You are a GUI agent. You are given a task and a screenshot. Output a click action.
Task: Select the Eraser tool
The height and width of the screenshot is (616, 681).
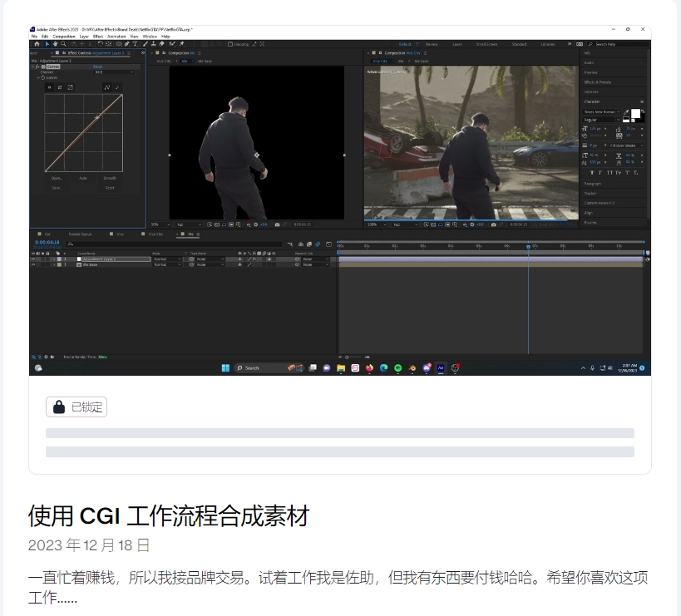tap(161, 44)
